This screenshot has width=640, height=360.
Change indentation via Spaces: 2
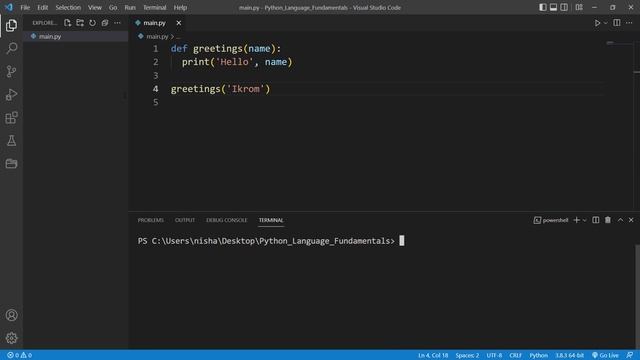tap(467, 355)
